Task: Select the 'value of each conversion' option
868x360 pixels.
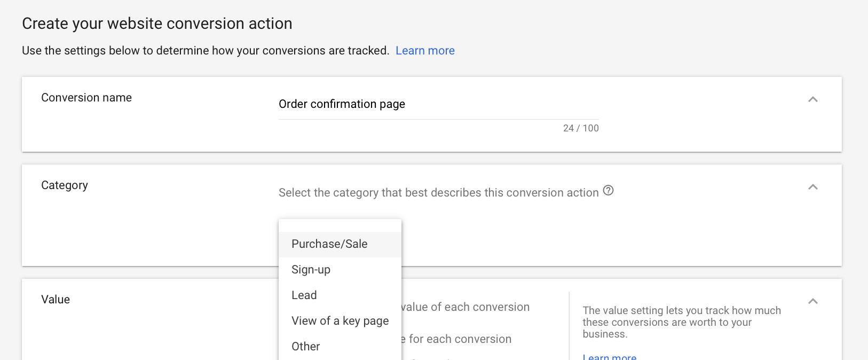Action: [x=465, y=307]
